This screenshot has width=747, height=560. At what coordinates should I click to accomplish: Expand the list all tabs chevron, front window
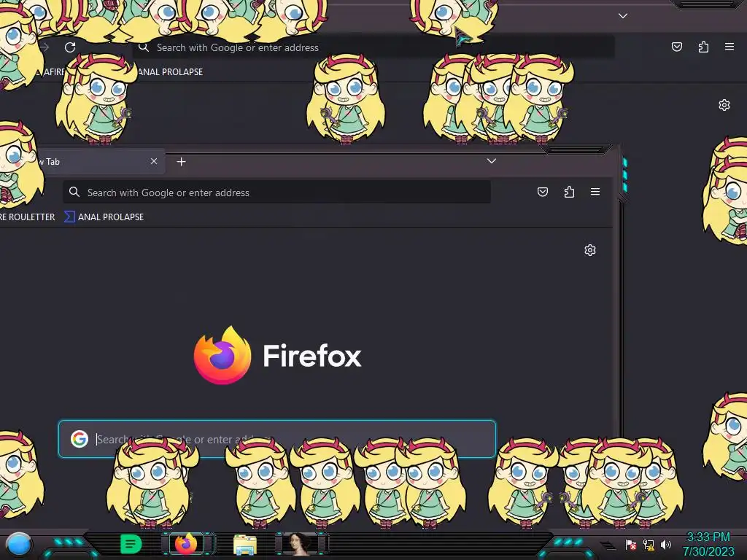[x=492, y=161]
